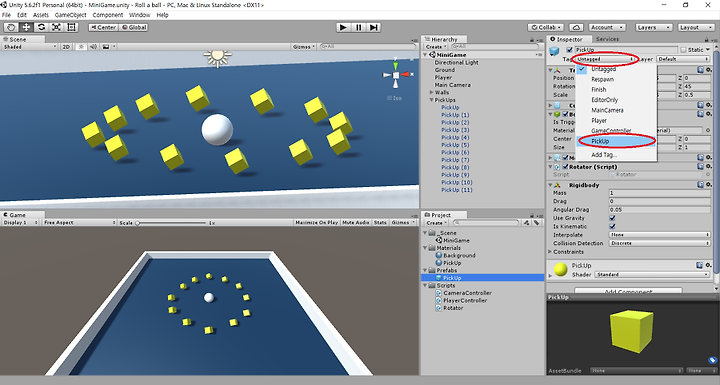This screenshot has height=385, width=720.
Task: Toggle the Is Kinematic checkbox
Action: pos(612,226)
